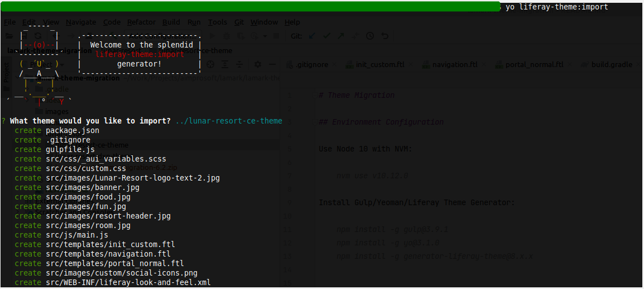Click terminal line 'create src/images/banner.jpg'
The height and width of the screenshot is (289, 644).
click(77, 188)
